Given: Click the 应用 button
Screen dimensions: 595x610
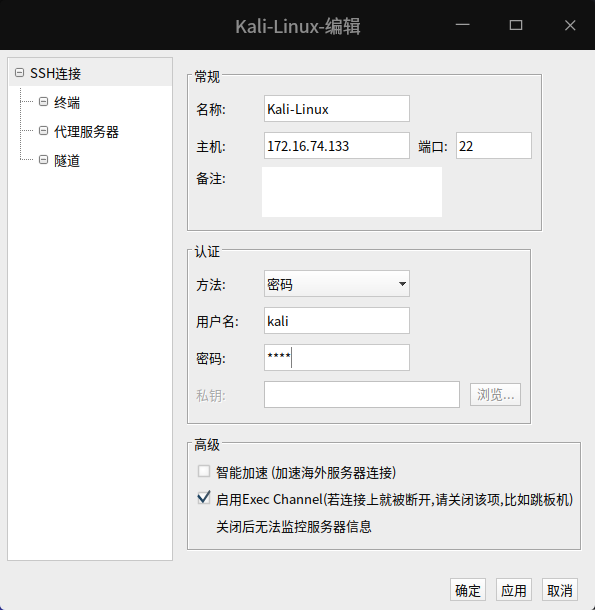Looking at the screenshot, I should (x=514, y=590).
